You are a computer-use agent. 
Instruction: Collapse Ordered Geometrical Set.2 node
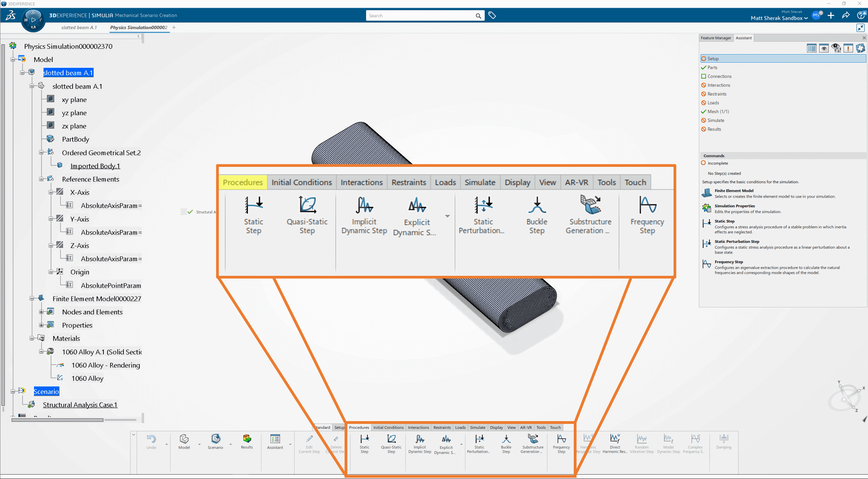click(x=41, y=152)
